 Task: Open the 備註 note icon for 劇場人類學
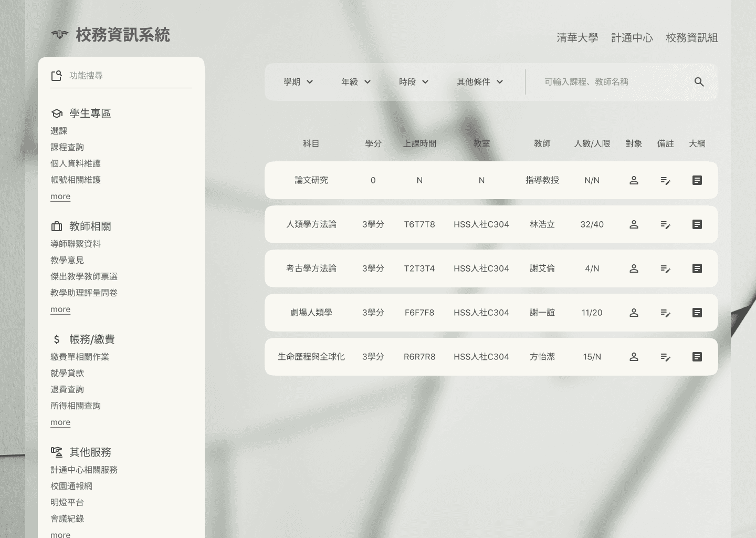pyautogui.click(x=665, y=313)
